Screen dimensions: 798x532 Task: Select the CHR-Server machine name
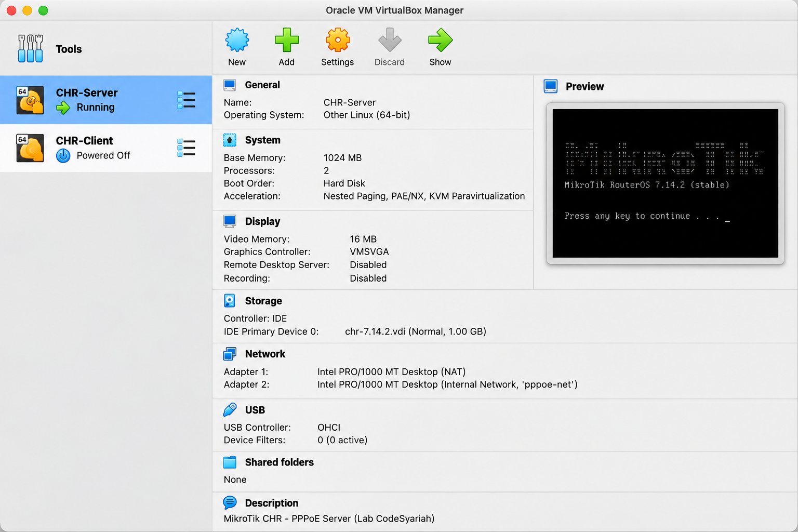(x=87, y=93)
